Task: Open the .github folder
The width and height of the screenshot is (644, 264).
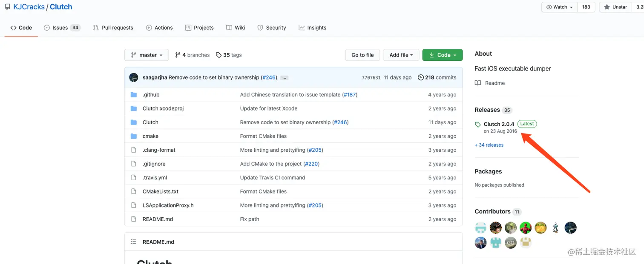Action: coord(151,95)
